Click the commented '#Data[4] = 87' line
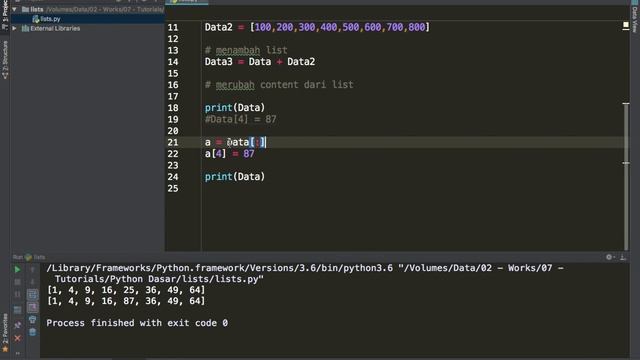Viewport: 640px width, 360px height. [240, 120]
